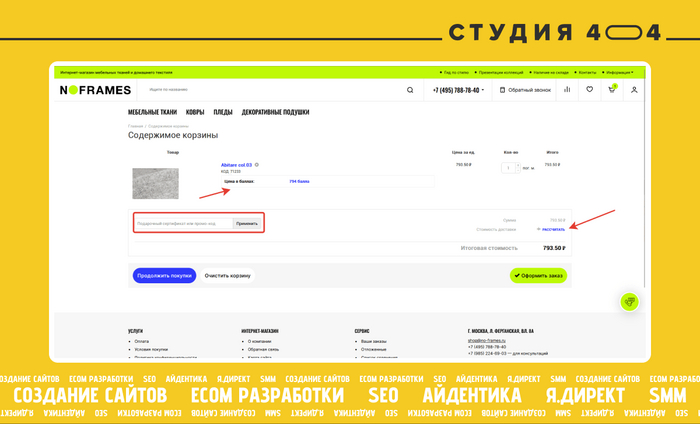The width and height of the screenshot is (700, 424).
Task: Focus the gift certificate or promo code field
Action: (183, 223)
